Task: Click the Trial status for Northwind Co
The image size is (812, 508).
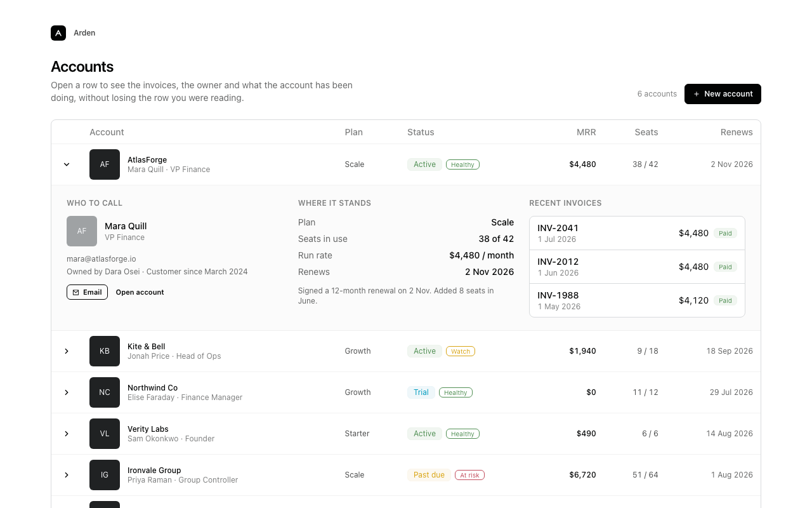Action: click(x=421, y=392)
